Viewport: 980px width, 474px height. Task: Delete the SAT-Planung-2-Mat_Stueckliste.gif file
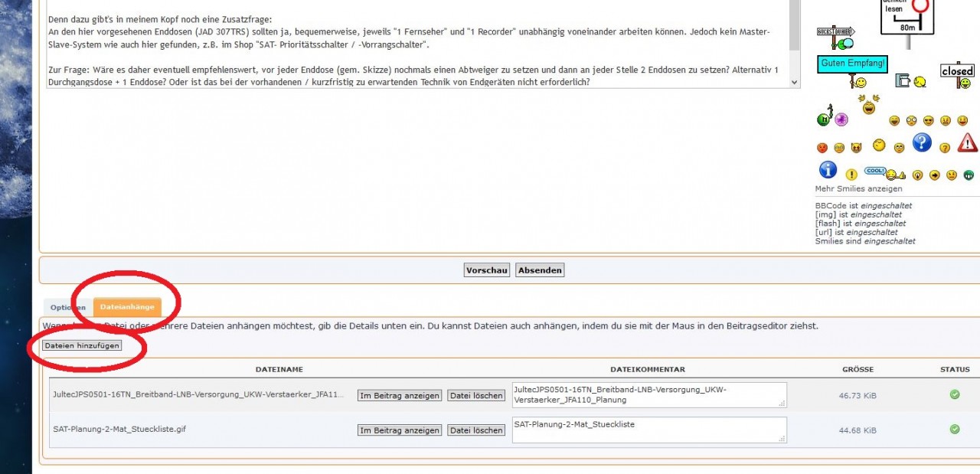click(476, 430)
